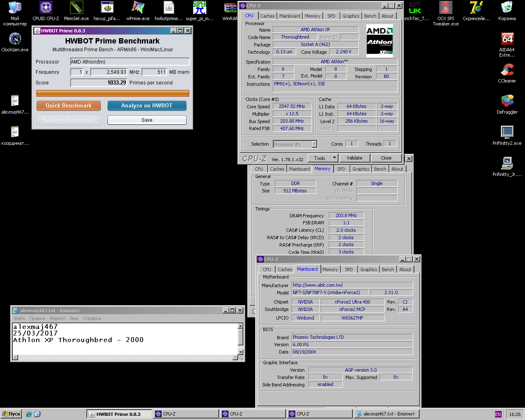Click Close button in CPU-Z
Image resolution: width=525 pixels, height=420 pixels.
[386, 158]
